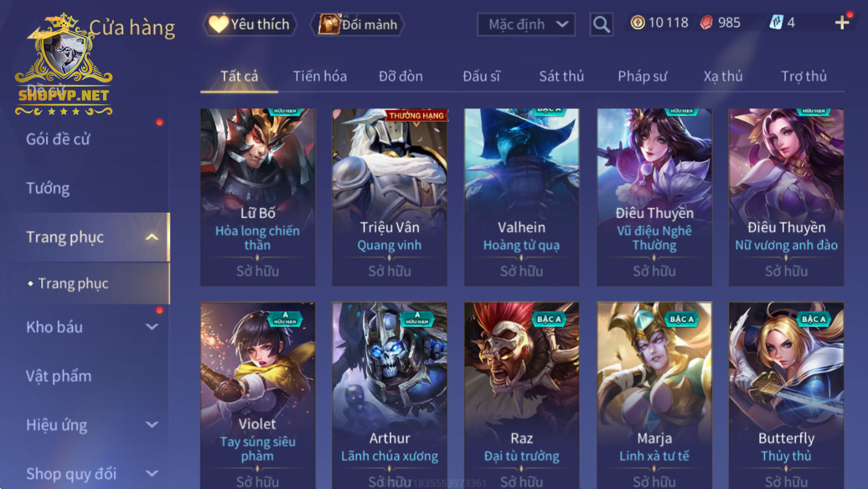Expand the Hiệu ứng sidebar section

pyautogui.click(x=152, y=425)
